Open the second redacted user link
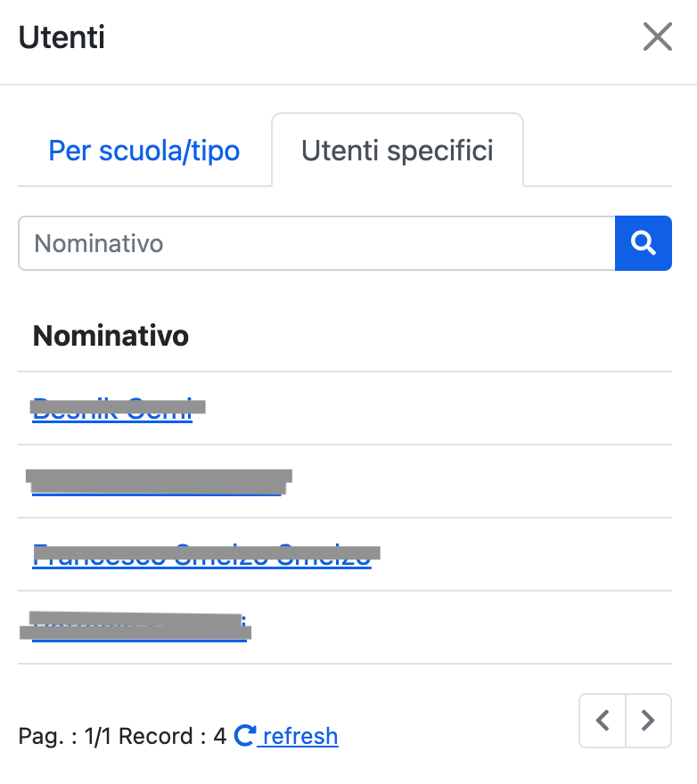The image size is (697, 784). point(157,483)
